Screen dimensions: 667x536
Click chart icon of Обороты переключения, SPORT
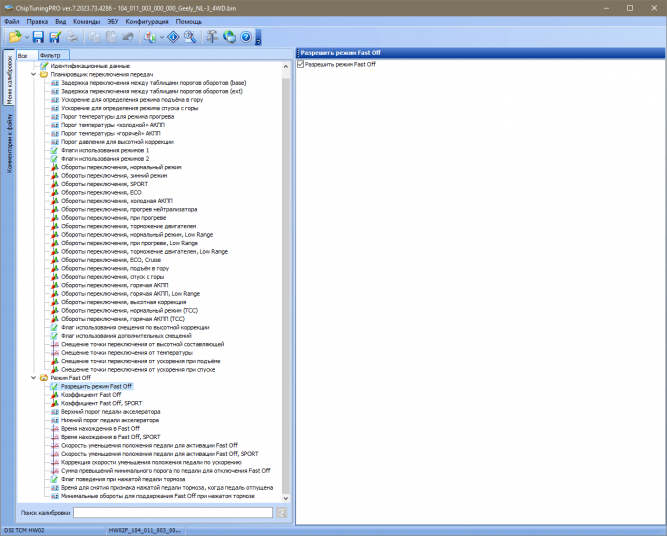pos(54,184)
